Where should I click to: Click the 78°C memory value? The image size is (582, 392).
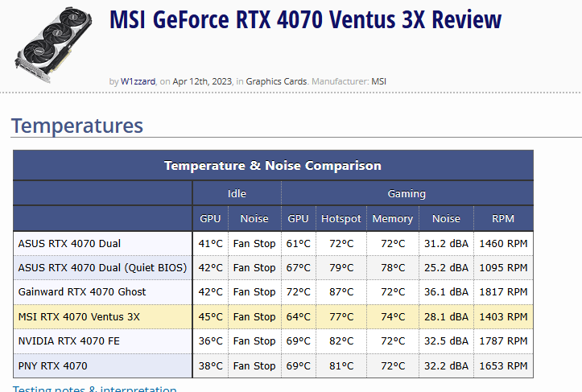tap(393, 268)
